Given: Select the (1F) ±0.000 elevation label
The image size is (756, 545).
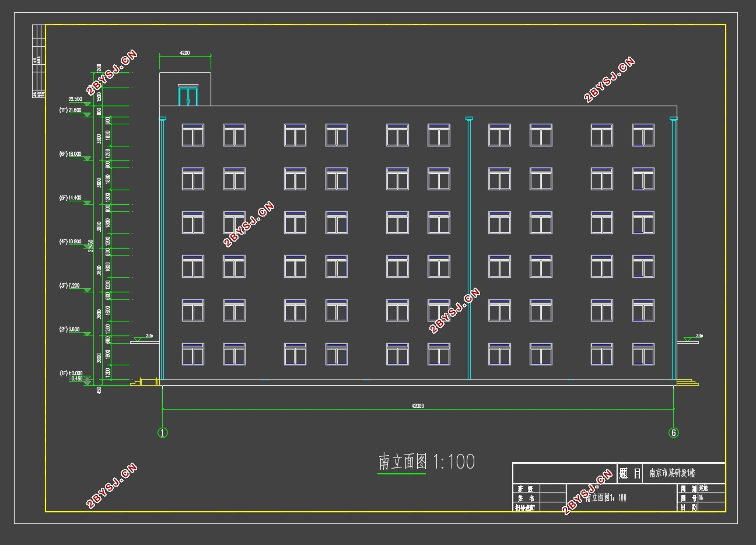Looking at the screenshot, I should [x=71, y=373].
